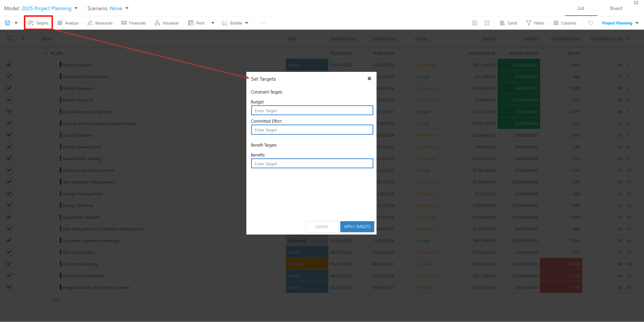
Task: Uncheck the Product Launch checkbox
Action: click(9, 65)
